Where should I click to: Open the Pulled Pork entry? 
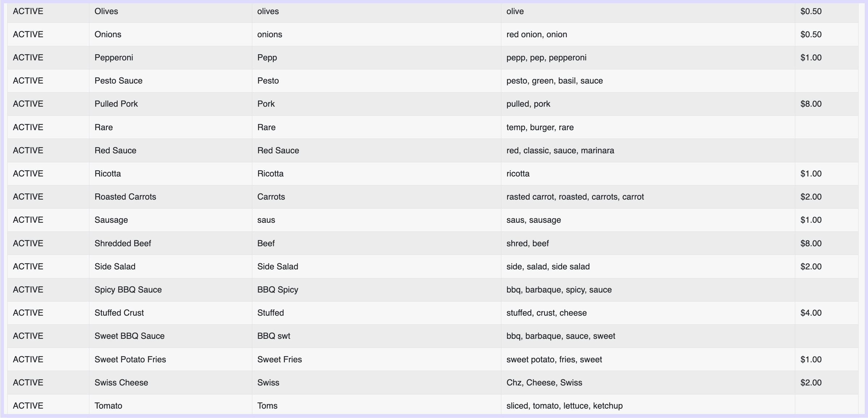116,104
